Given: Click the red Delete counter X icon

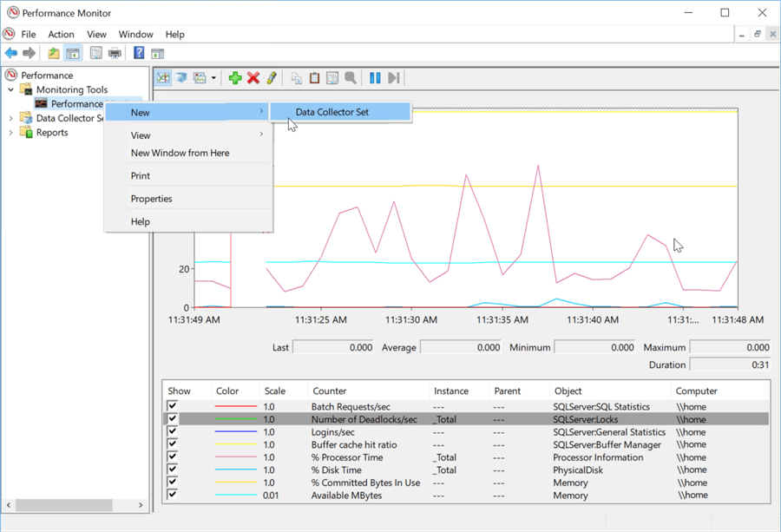Looking at the screenshot, I should point(253,78).
